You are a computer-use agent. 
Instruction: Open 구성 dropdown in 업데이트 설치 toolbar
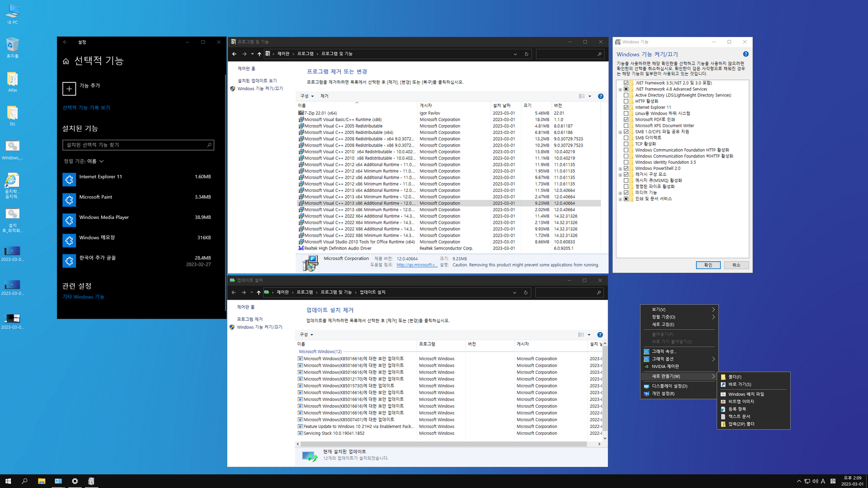pyautogui.click(x=306, y=335)
